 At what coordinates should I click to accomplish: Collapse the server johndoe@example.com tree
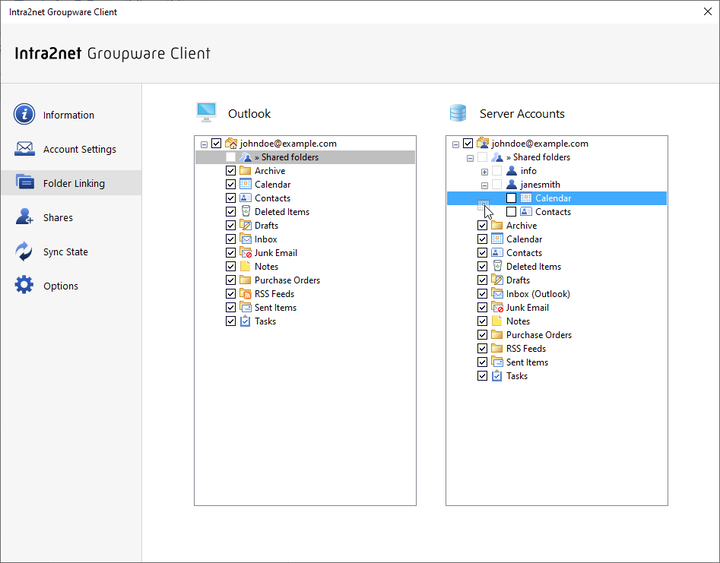coord(456,144)
